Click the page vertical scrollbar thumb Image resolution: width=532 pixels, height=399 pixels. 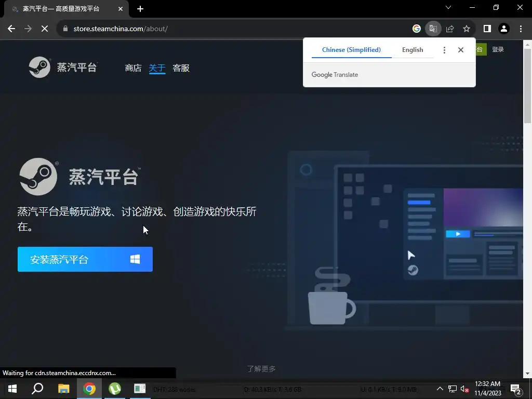tap(528, 86)
